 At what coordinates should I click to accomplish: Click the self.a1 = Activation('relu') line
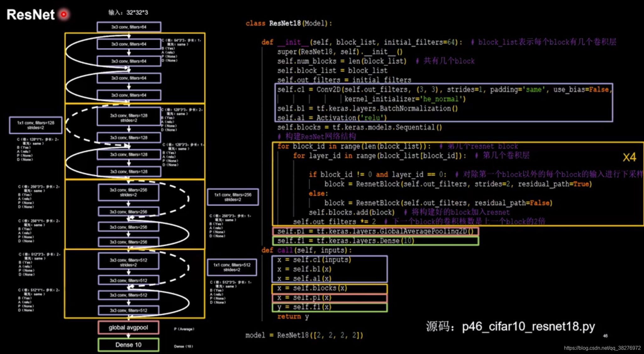(332, 118)
